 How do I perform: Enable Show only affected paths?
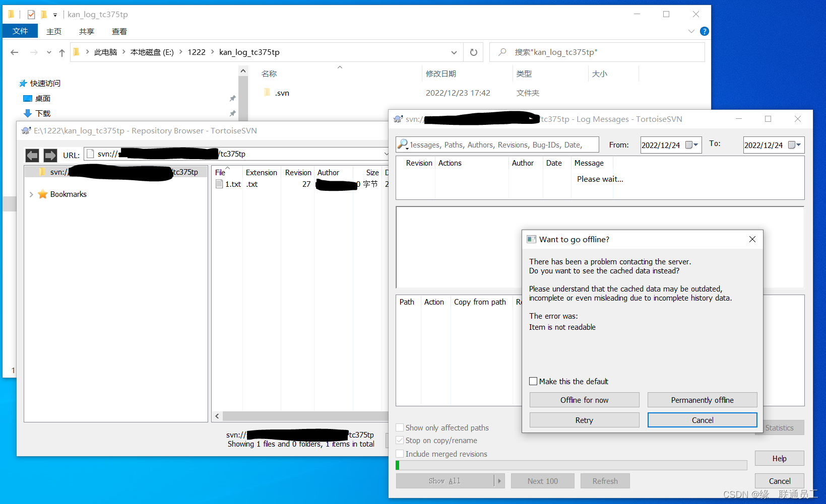pos(400,427)
